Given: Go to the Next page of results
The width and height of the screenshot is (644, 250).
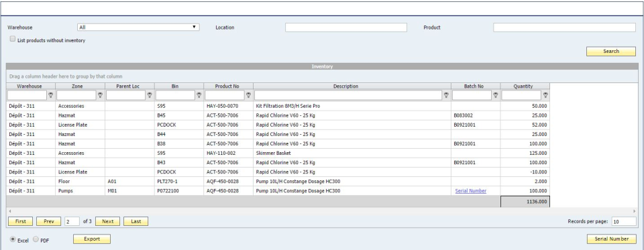Looking at the screenshot, I should pyautogui.click(x=107, y=221).
